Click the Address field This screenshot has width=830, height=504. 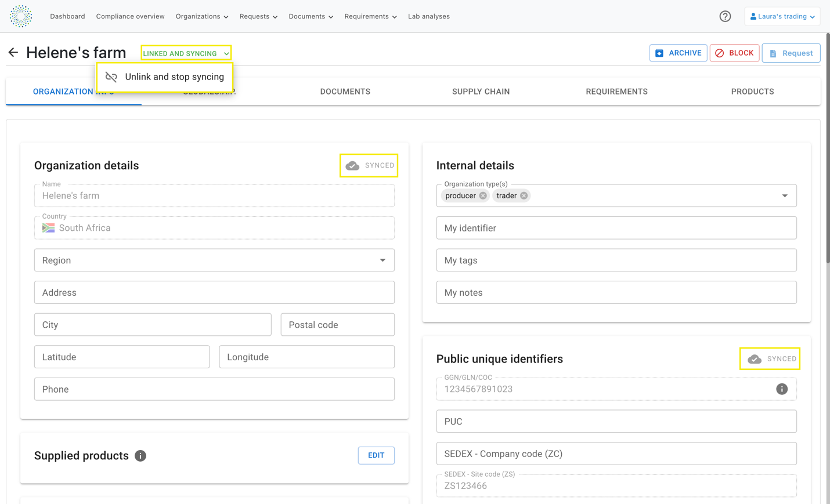(x=214, y=292)
